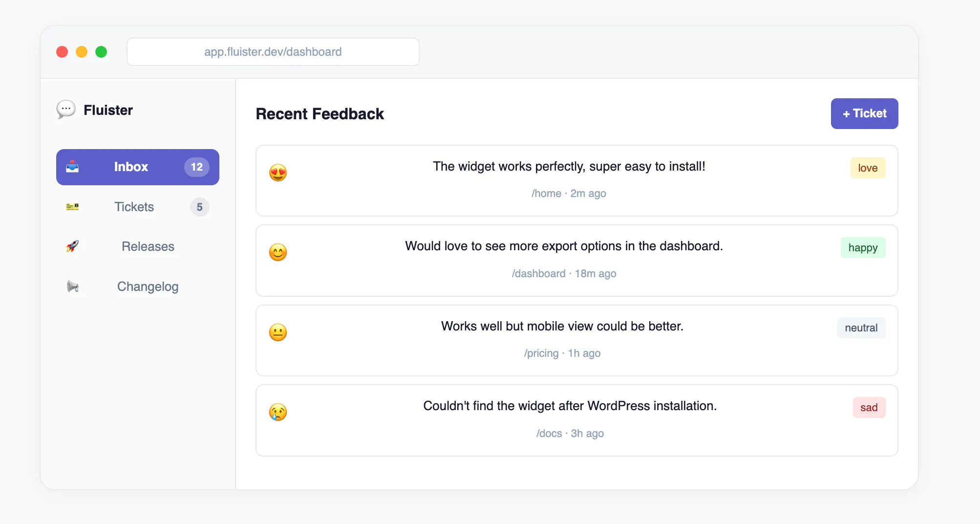Click the app.fluister.dev/dashboard address bar
The height and width of the screenshot is (524, 980).
273,52
